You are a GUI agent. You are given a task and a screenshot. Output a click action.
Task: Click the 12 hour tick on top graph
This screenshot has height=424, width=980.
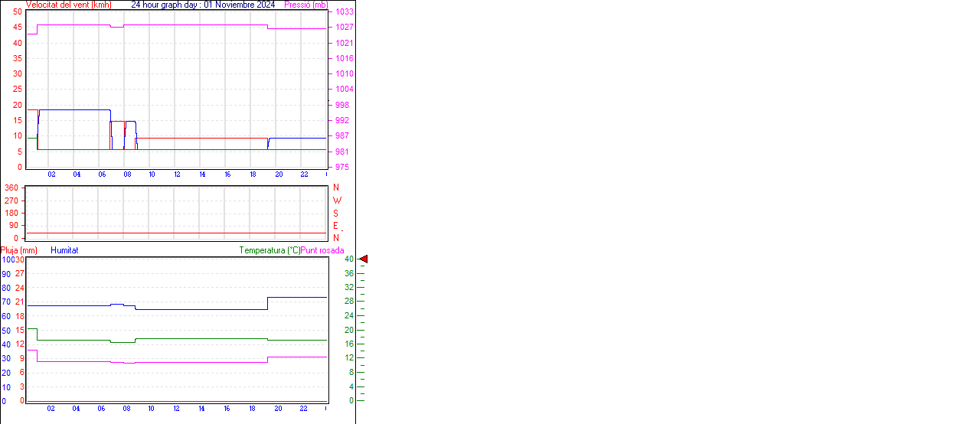click(x=177, y=174)
